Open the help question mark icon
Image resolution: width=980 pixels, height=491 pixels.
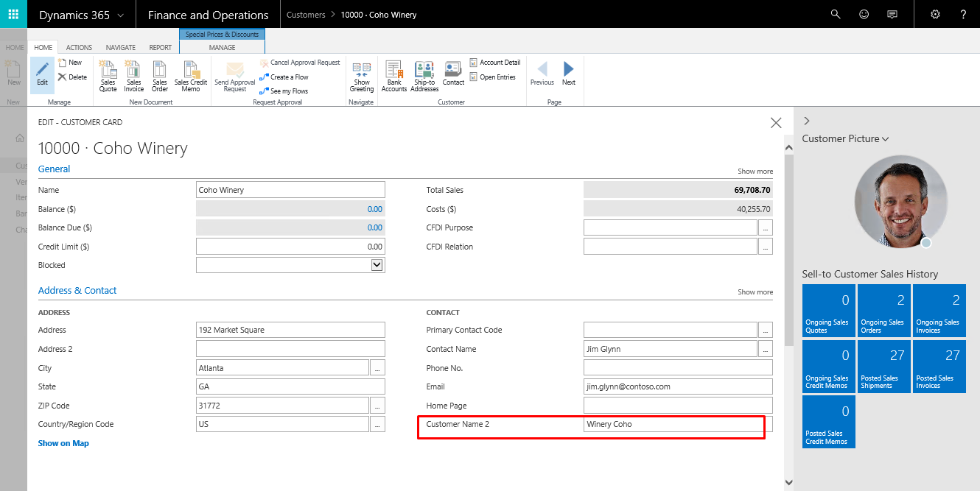(x=963, y=14)
